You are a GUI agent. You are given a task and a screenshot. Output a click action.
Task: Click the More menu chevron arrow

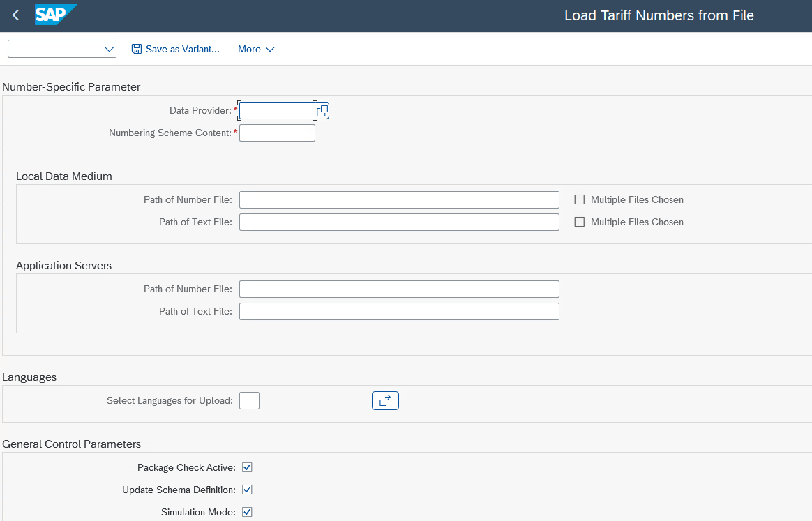pos(270,50)
